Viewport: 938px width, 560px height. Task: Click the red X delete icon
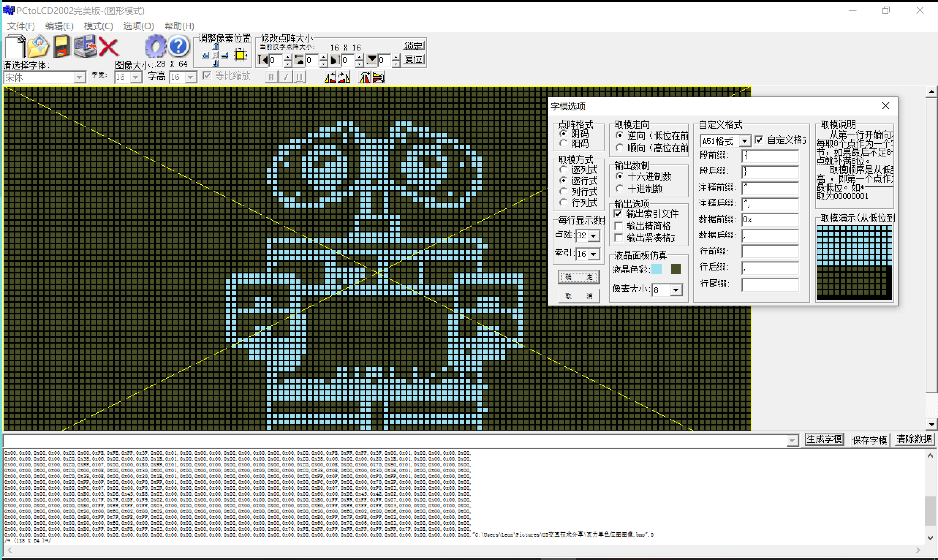point(109,47)
